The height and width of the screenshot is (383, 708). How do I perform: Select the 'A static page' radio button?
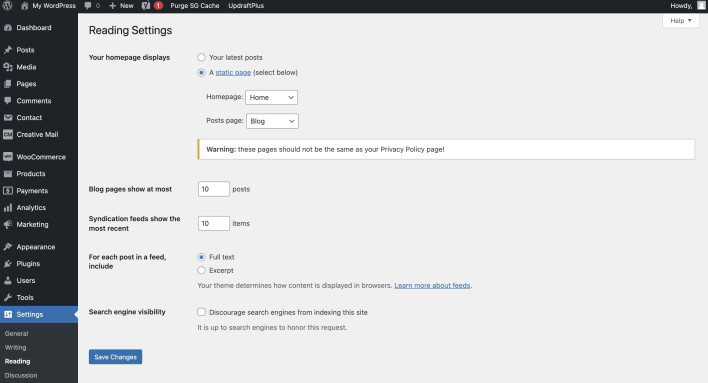pyautogui.click(x=201, y=72)
